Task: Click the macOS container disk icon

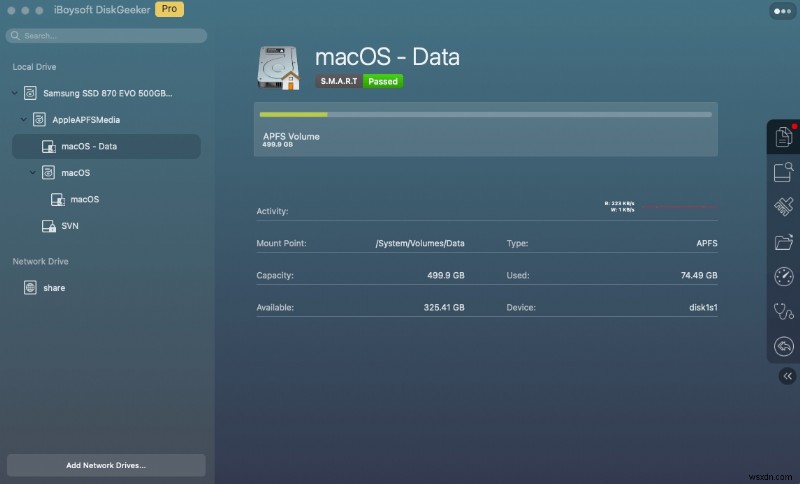Action: click(x=48, y=172)
